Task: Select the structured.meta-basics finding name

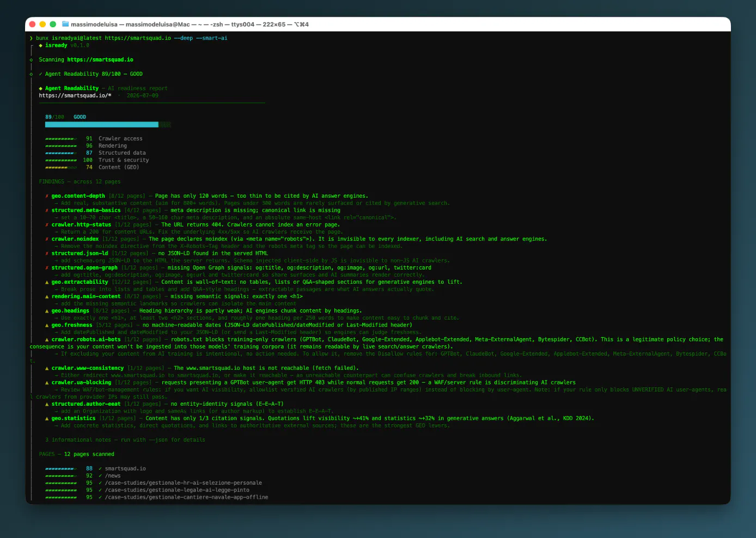Action: point(86,210)
